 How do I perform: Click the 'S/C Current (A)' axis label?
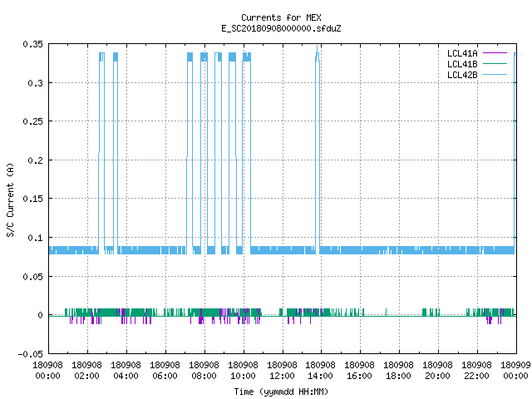[10, 200]
